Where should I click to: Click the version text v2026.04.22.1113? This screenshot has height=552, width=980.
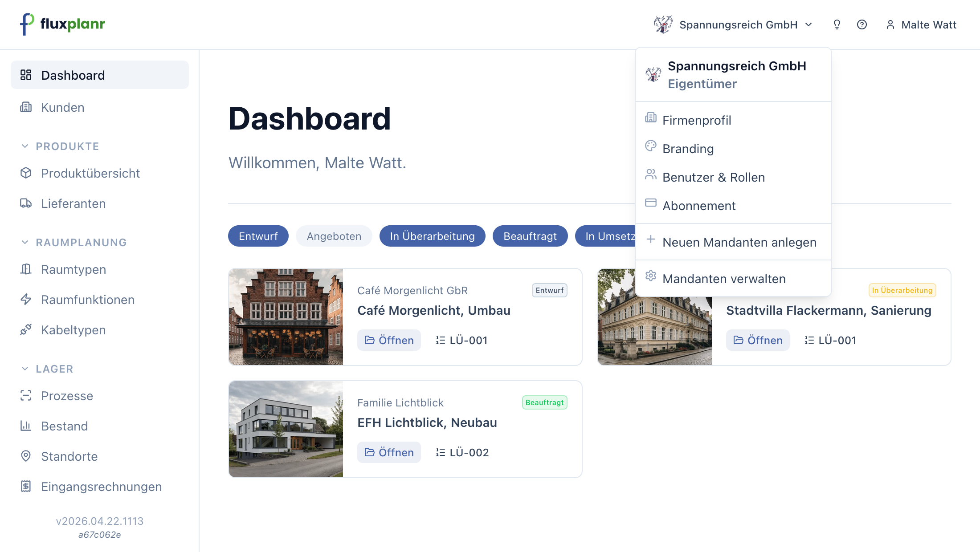click(100, 521)
